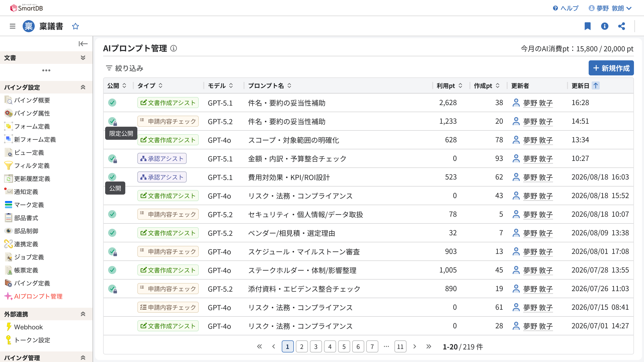Viewport: 644px width, 362px height.
Task: Open バインダ概要 in the sidebar
Action: click(x=32, y=100)
